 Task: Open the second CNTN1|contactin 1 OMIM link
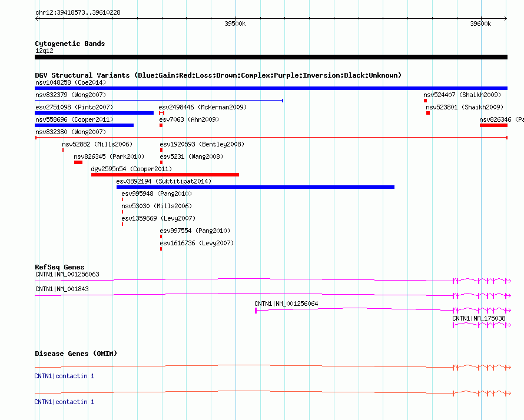point(65,402)
